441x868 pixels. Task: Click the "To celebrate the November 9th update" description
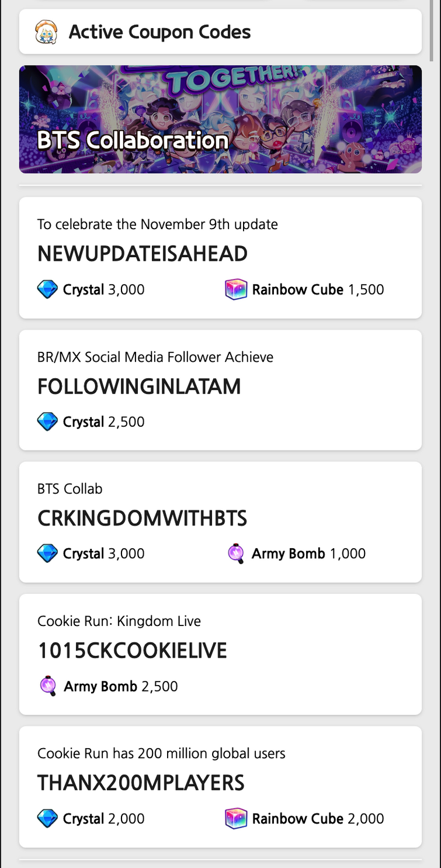coord(158,224)
